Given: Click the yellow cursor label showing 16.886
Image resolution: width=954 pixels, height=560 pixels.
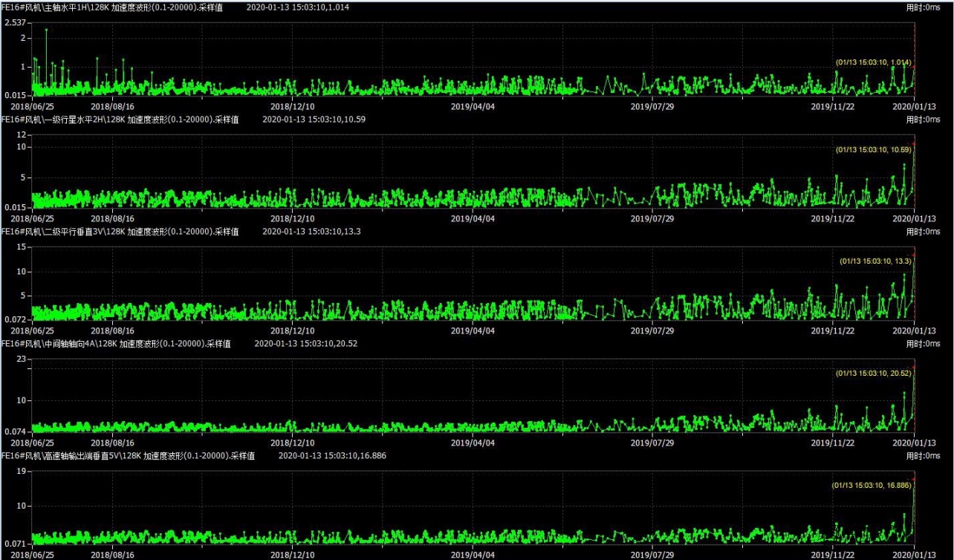Looking at the screenshot, I should pos(871,485).
